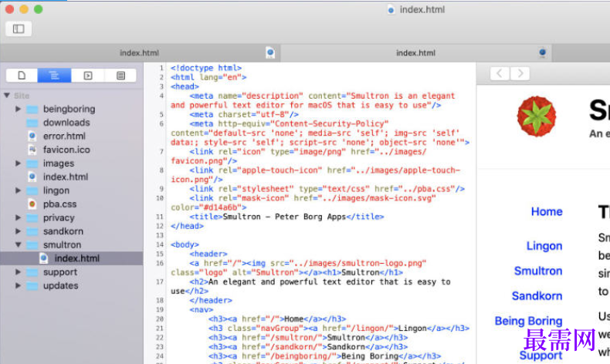This screenshot has height=364, width=610.
Task: Open Smultron link in preview
Action: [538, 271]
